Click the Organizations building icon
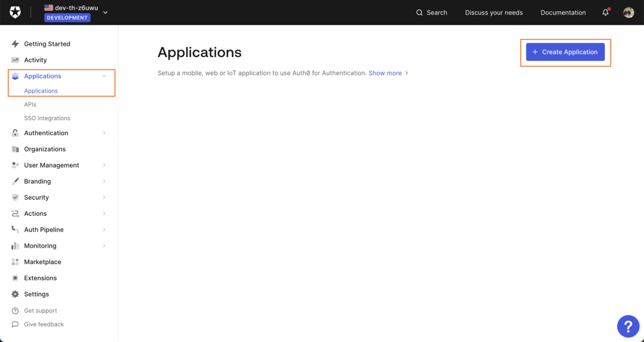Image resolution: width=644 pixels, height=342 pixels. click(15, 149)
